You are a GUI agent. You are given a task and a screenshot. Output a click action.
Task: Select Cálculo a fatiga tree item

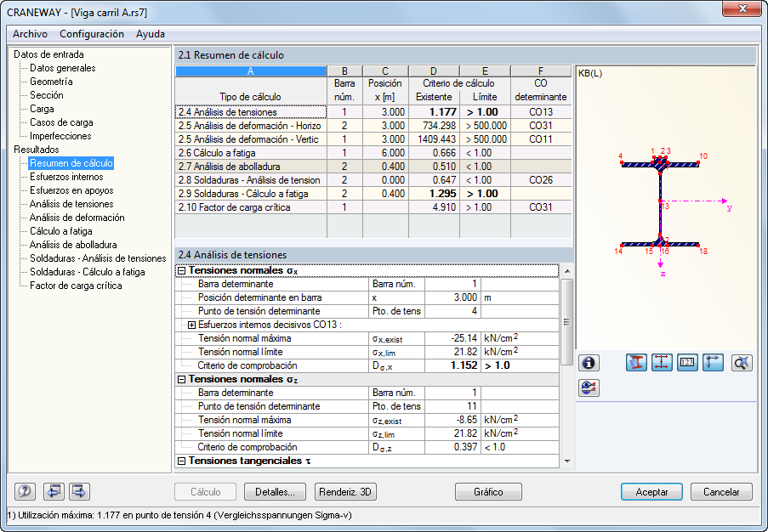coord(60,231)
